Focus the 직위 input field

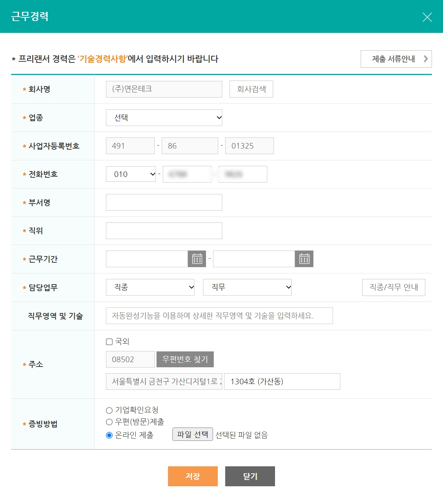coord(164,231)
